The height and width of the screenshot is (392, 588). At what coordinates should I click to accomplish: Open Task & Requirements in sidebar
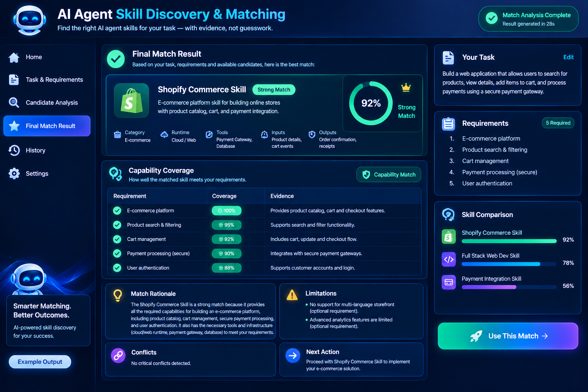click(47, 80)
